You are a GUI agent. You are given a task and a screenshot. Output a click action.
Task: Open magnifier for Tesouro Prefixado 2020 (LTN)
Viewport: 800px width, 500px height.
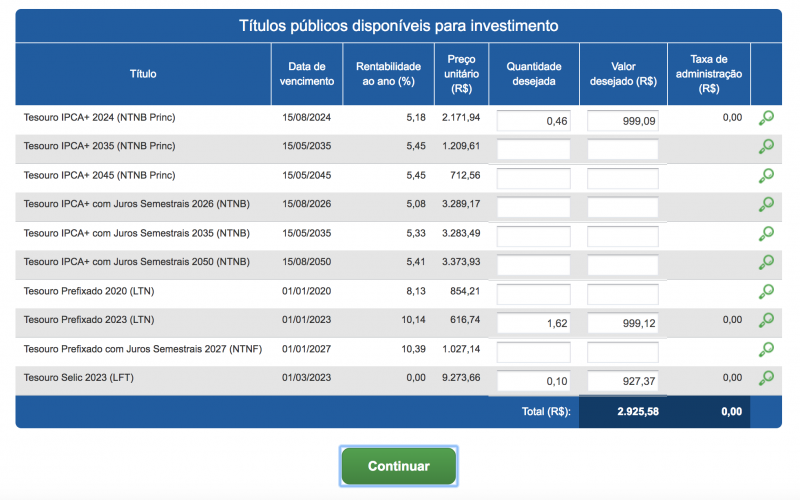tap(766, 291)
